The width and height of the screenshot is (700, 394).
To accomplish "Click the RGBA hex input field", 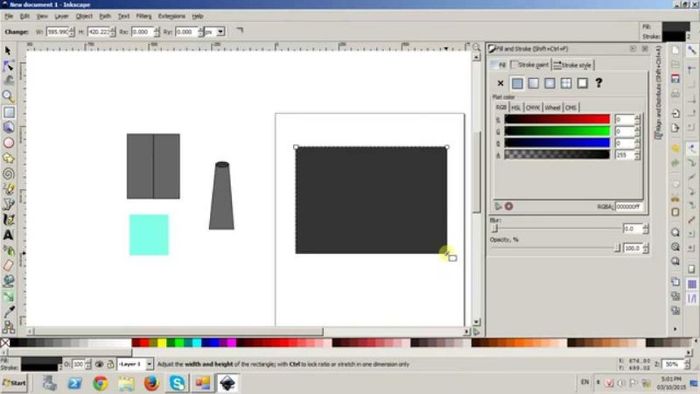I will pyautogui.click(x=629, y=206).
